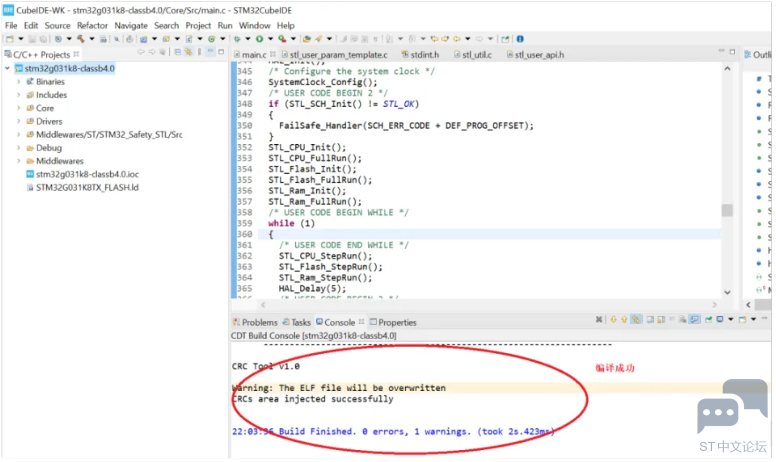Expand the Includes folder

(19, 95)
